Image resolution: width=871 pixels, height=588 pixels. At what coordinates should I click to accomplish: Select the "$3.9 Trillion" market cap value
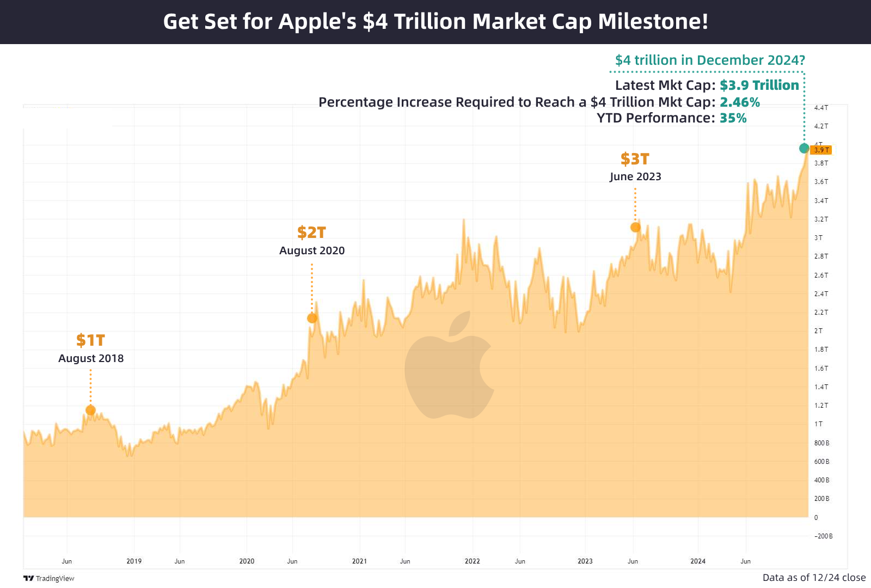(x=759, y=85)
